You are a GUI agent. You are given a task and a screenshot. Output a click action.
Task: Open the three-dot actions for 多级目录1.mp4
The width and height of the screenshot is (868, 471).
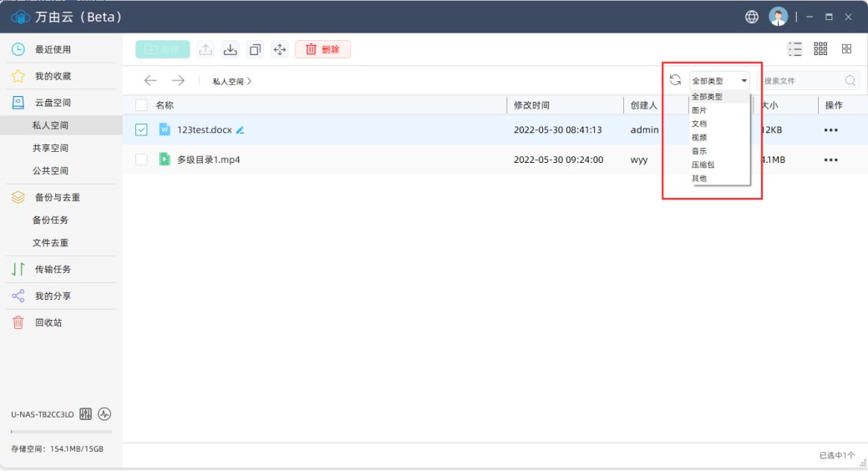click(830, 160)
